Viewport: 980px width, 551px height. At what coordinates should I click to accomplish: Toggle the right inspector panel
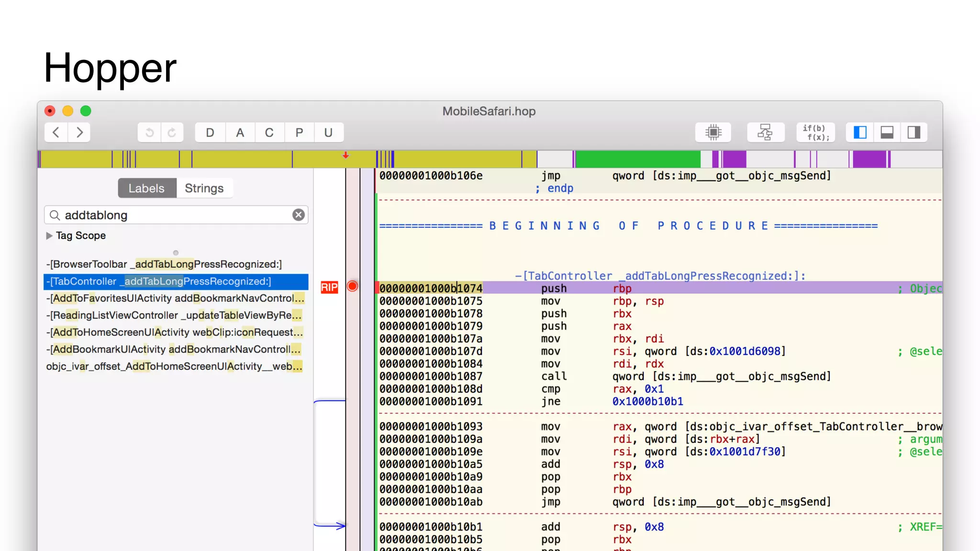[913, 132]
